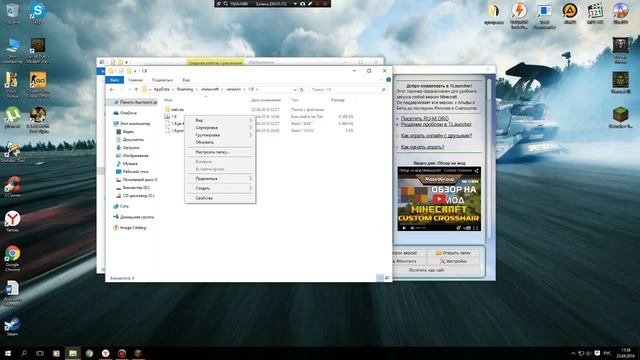This screenshot has height=360, width=640.
Task: Expand the ribbon with the chevron
Action: pos(382,80)
